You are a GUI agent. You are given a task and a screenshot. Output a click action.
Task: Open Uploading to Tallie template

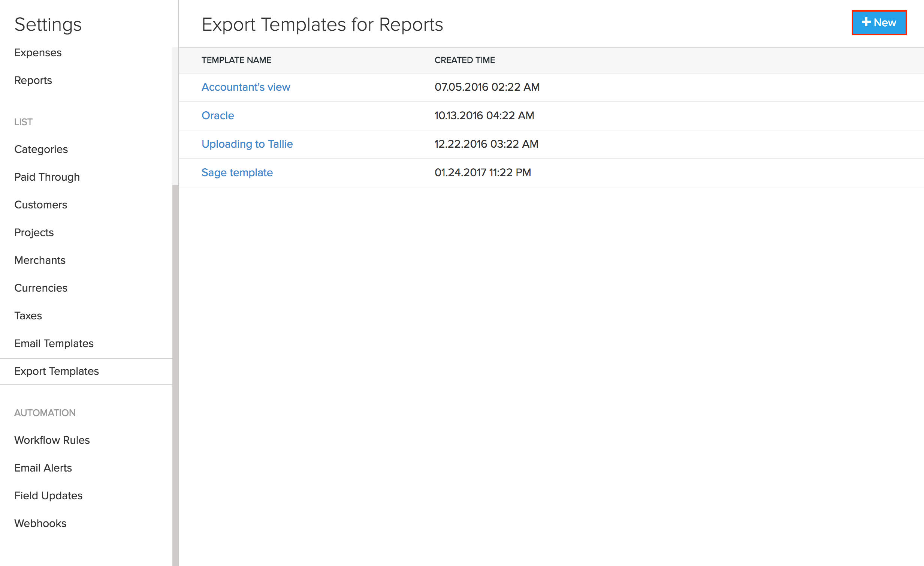coord(247,144)
